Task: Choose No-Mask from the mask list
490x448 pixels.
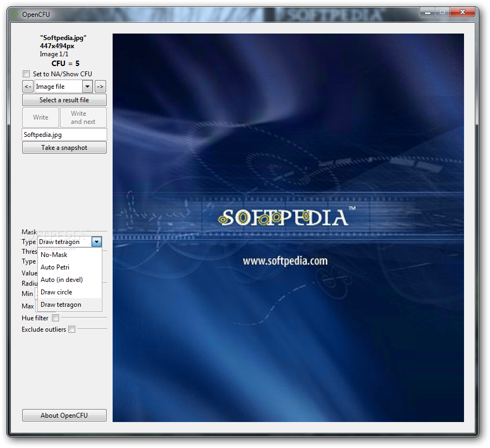Action: [70, 255]
